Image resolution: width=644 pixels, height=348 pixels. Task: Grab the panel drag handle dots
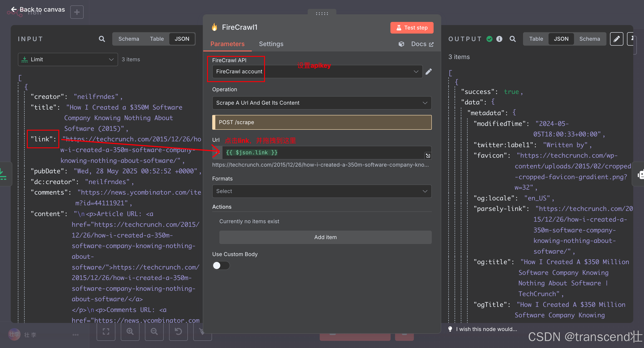click(x=322, y=13)
